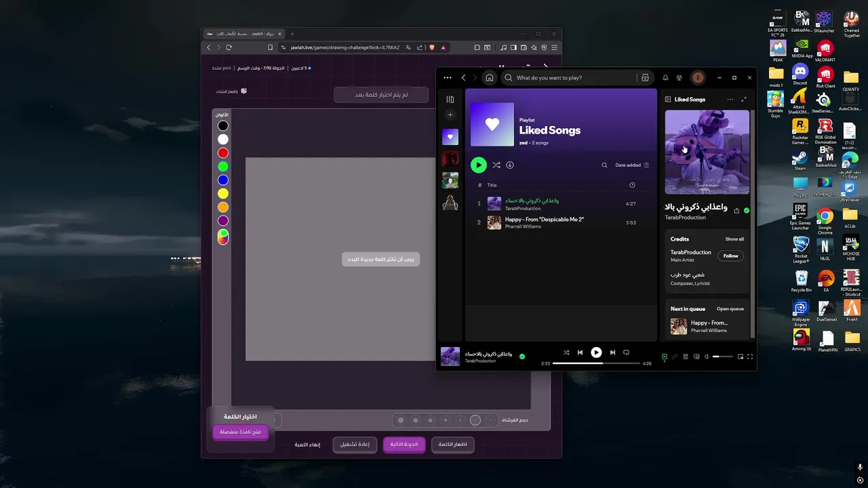Pick the red color swatch
Viewport: 868px width, 488px height.
click(x=223, y=153)
